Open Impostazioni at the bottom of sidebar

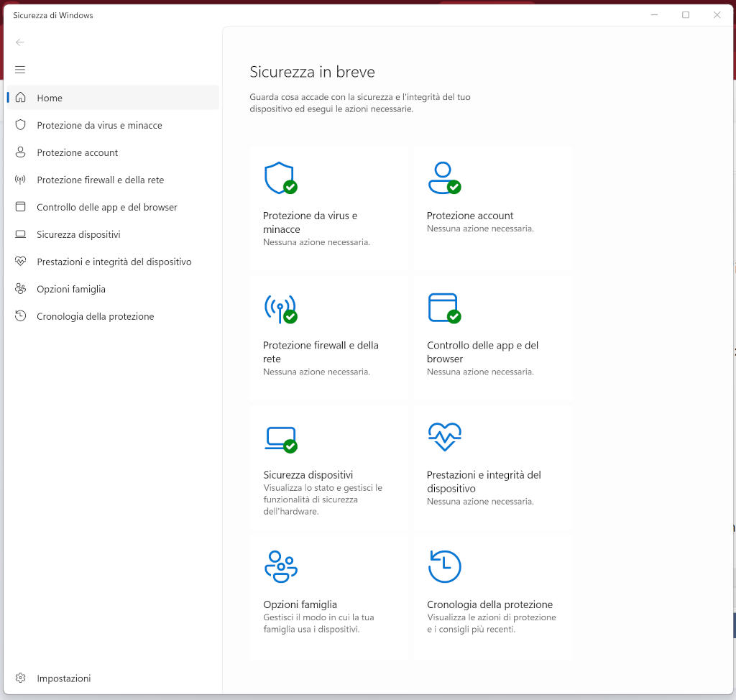tap(113, 678)
